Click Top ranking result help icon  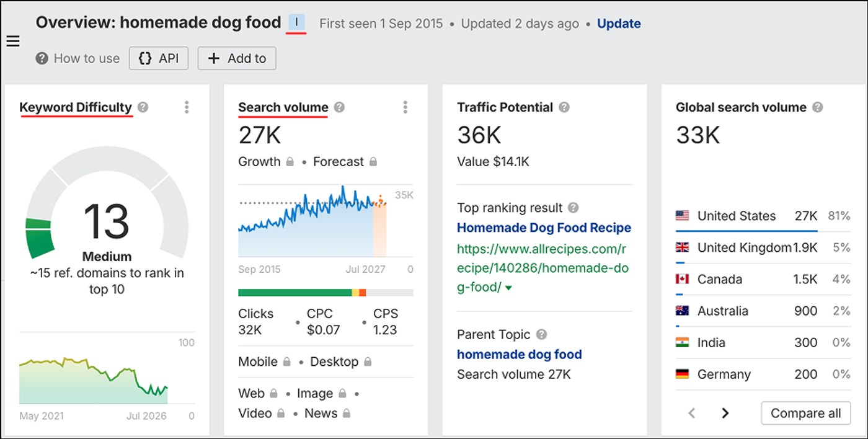[x=573, y=208]
